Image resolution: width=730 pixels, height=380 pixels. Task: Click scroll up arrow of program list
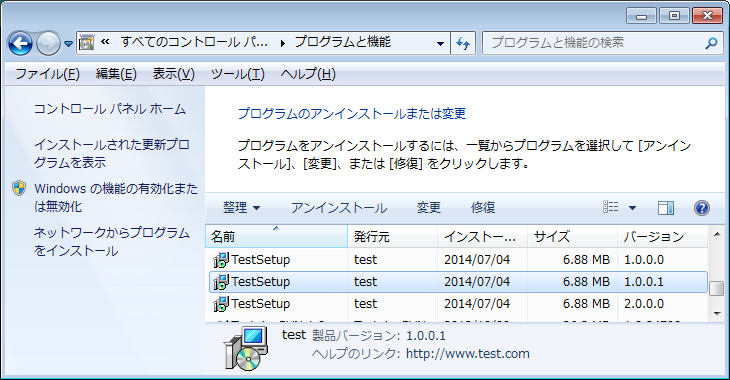click(x=716, y=234)
